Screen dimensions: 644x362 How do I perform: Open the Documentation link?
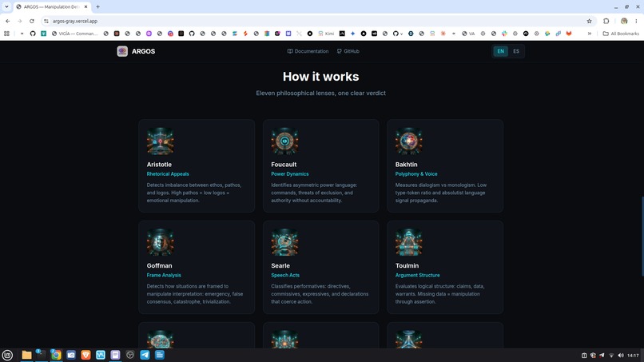coord(308,51)
